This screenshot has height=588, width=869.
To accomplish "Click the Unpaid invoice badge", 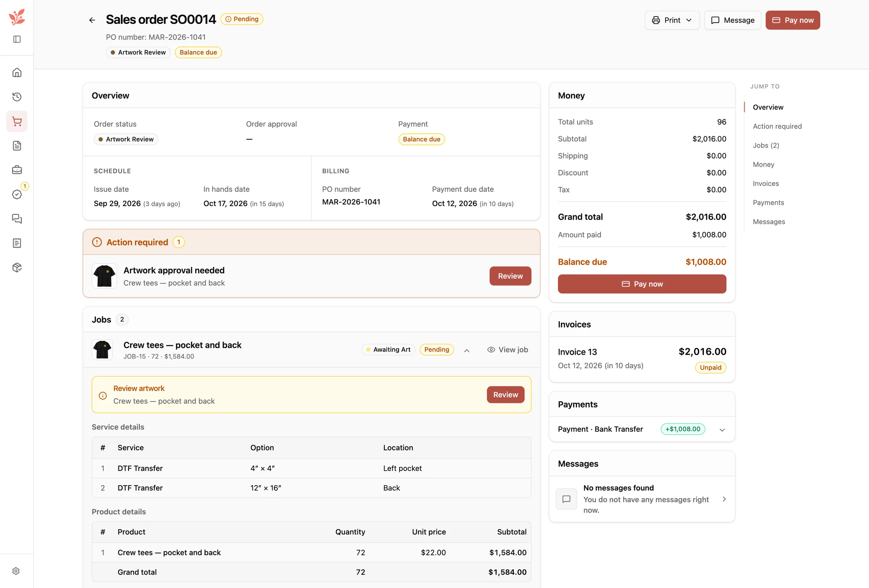I will [711, 367].
